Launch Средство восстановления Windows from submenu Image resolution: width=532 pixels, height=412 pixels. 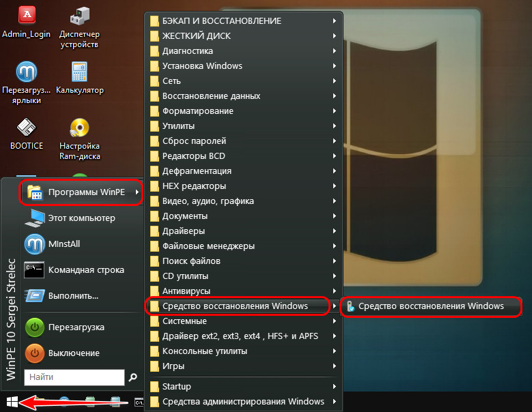click(431, 306)
